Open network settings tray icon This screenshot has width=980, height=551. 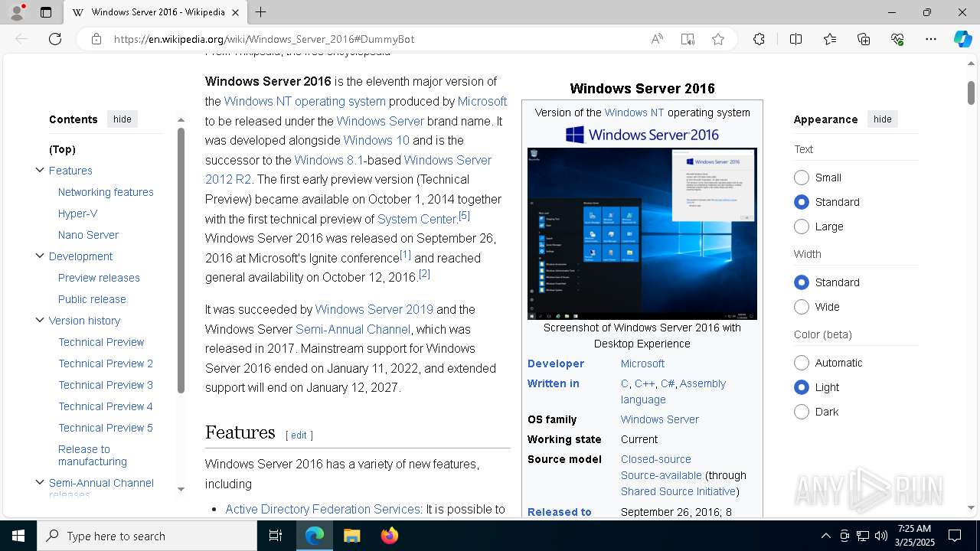pos(863,536)
